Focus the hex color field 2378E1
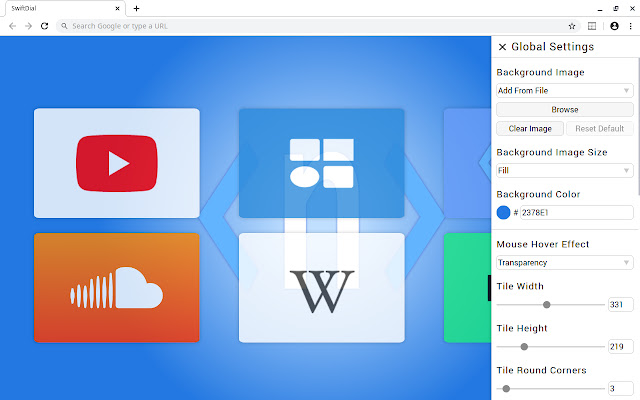Image resolution: width=640 pixels, height=400 pixels. point(576,213)
